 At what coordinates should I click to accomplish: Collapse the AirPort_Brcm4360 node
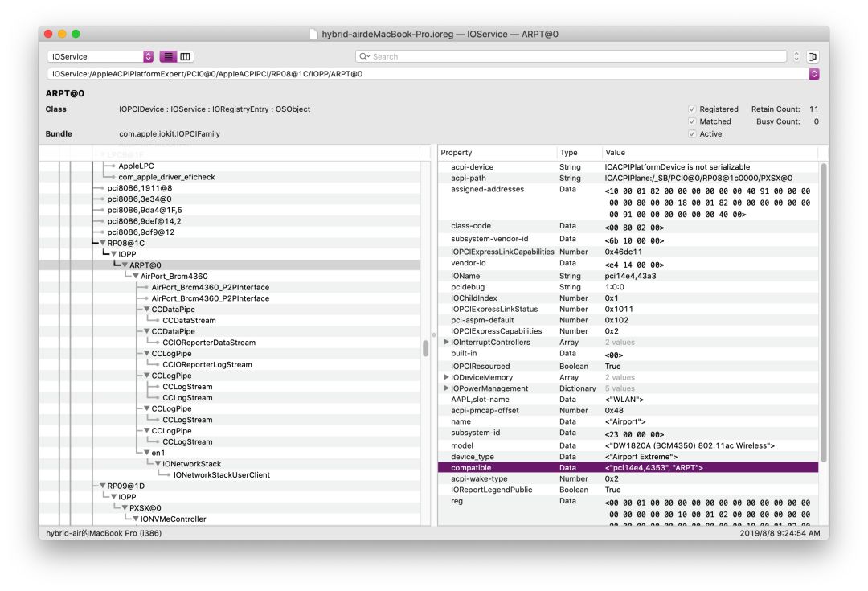136,277
